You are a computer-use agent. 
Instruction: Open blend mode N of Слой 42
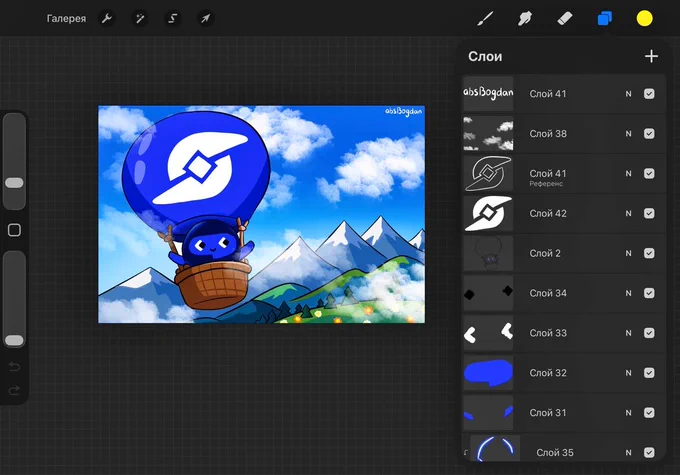tap(628, 213)
